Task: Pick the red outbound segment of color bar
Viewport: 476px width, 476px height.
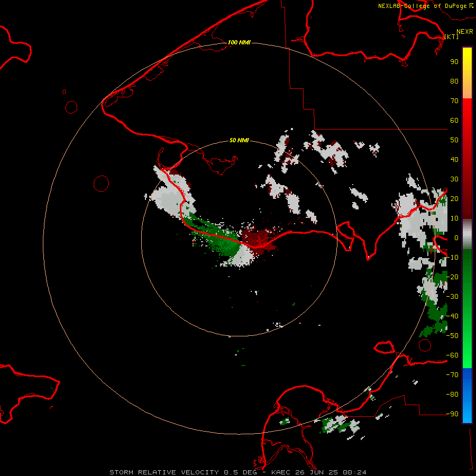Action: [467, 159]
